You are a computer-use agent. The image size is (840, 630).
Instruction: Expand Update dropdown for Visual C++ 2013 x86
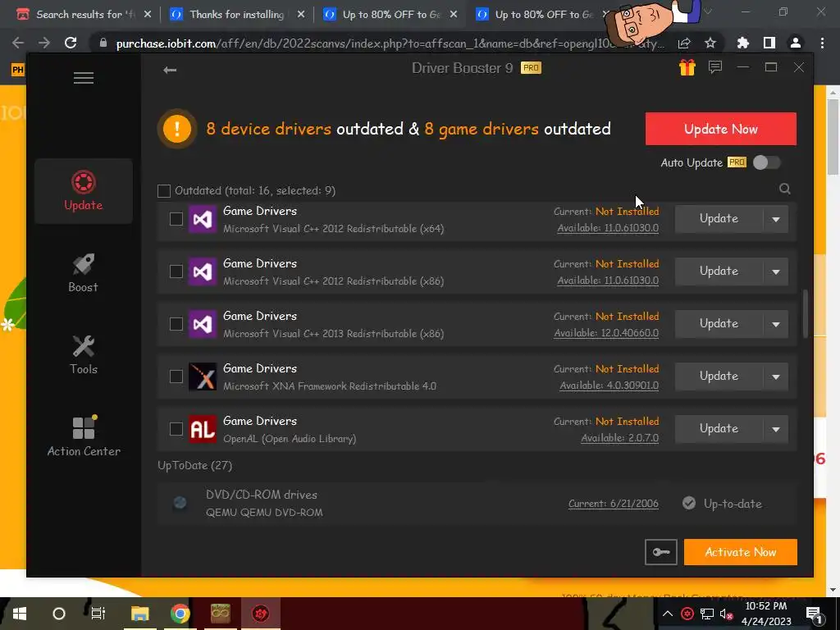point(776,324)
